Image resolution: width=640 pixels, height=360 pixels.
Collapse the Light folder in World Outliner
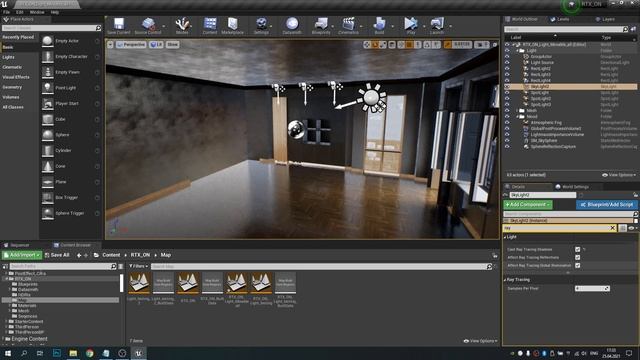[518, 51]
